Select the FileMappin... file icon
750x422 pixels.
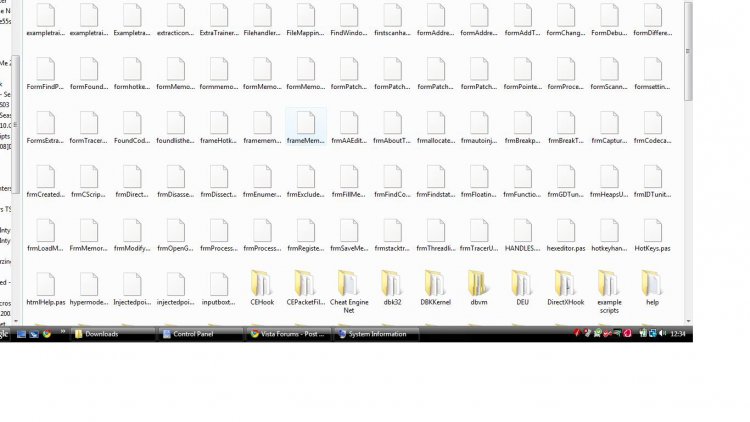(306, 15)
